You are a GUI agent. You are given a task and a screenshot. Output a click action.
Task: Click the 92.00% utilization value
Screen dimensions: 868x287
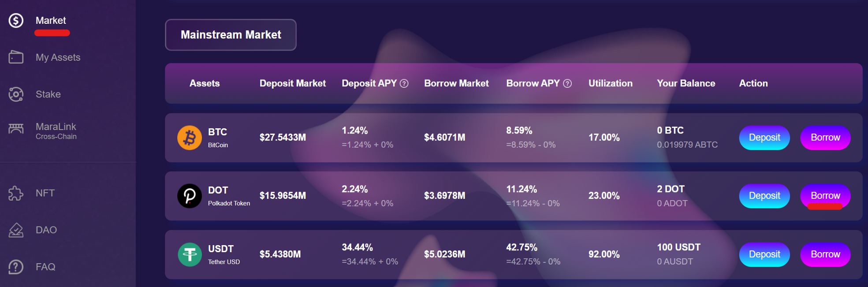tap(604, 254)
